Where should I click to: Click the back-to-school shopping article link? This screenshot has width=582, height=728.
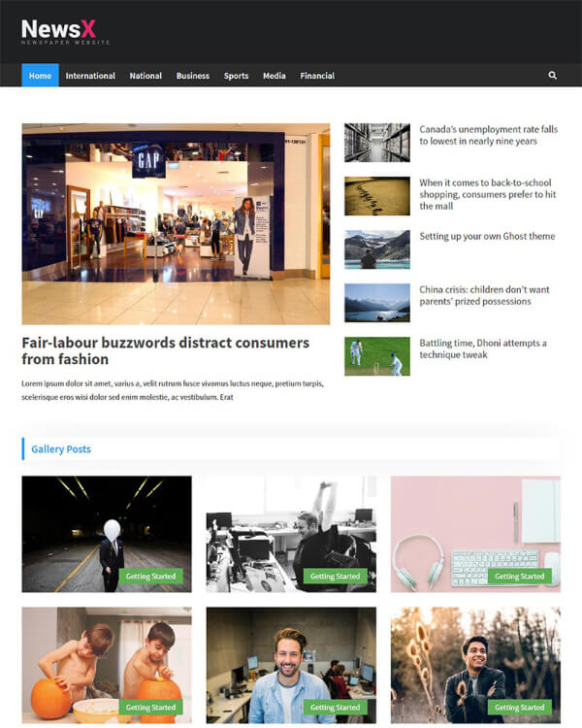pos(487,194)
